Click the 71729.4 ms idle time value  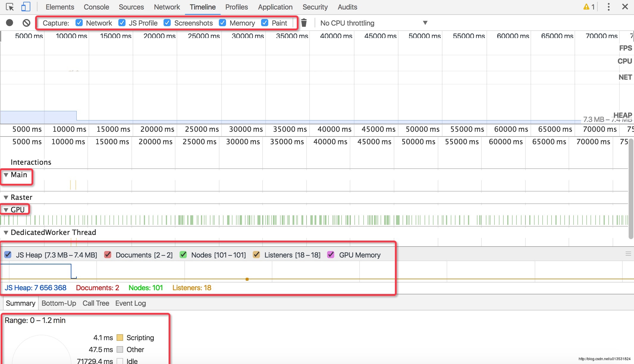click(x=95, y=361)
